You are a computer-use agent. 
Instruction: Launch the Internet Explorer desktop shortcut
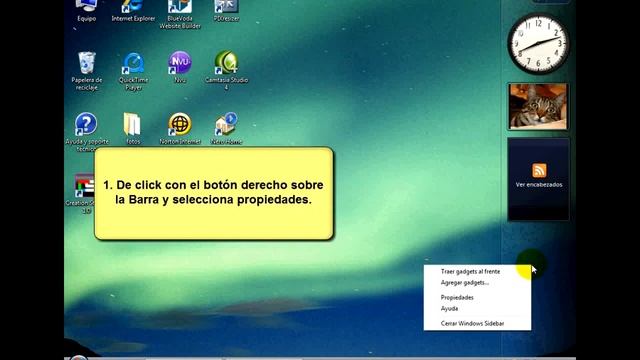tap(133, 9)
